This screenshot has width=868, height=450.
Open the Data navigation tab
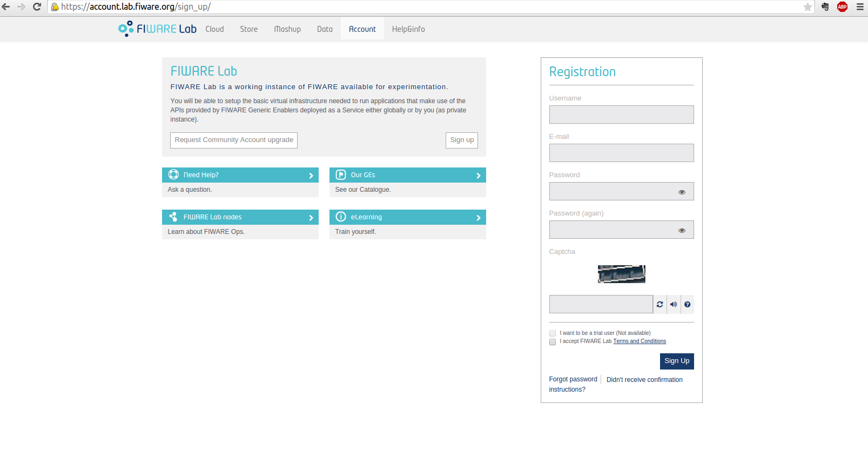coord(325,29)
